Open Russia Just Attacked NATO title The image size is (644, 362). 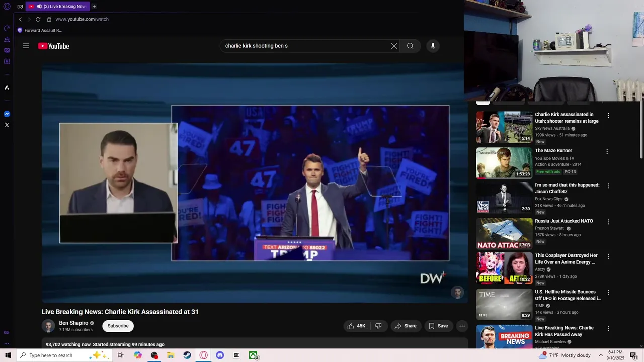[564, 221]
